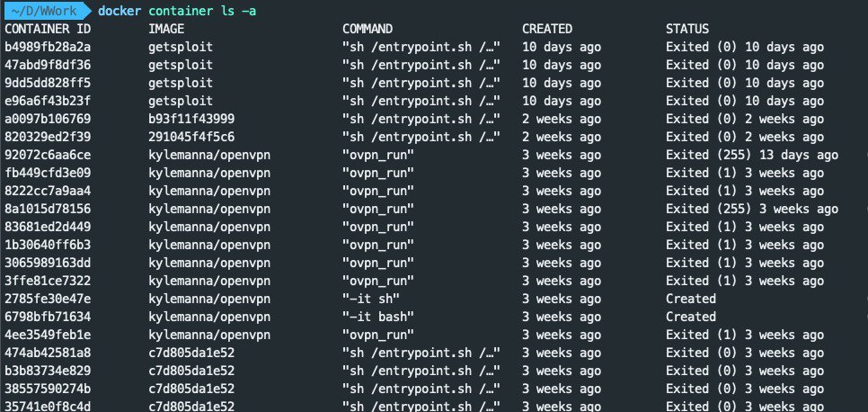Click the STATUS column header
868x412 pixels.
pos(687,30)
